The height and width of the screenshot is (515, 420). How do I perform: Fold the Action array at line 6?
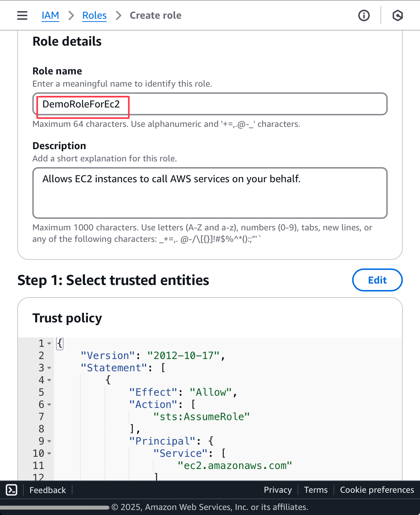coord(49,405)
